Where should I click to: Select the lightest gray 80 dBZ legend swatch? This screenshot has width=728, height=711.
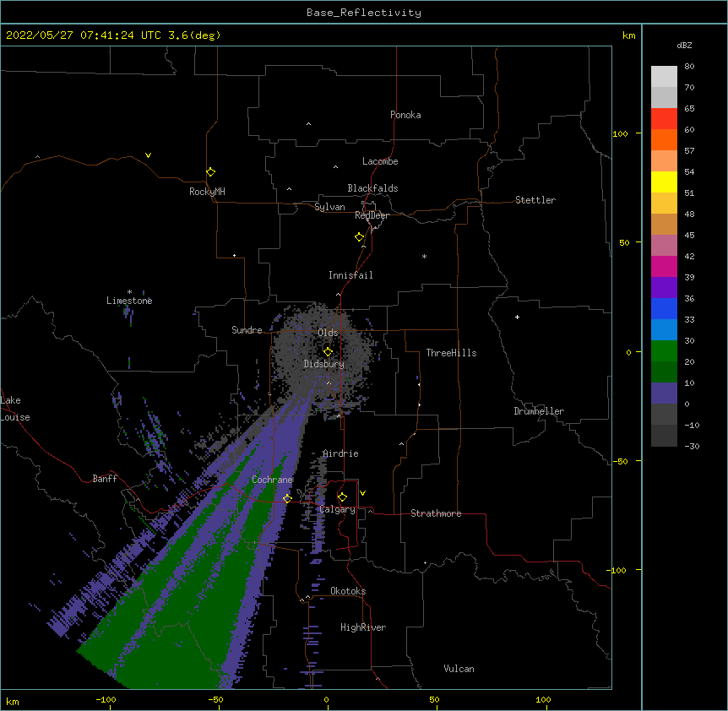pos(664,77)
